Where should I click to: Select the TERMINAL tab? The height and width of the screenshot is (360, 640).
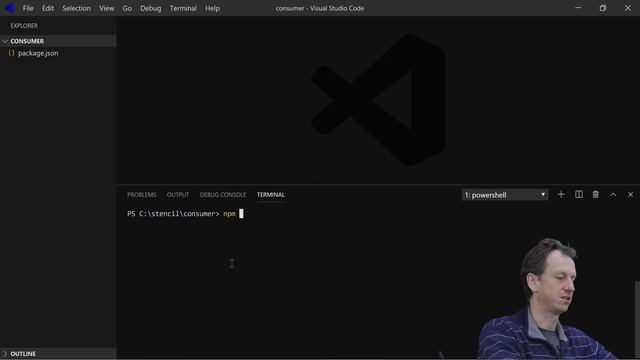271,195
